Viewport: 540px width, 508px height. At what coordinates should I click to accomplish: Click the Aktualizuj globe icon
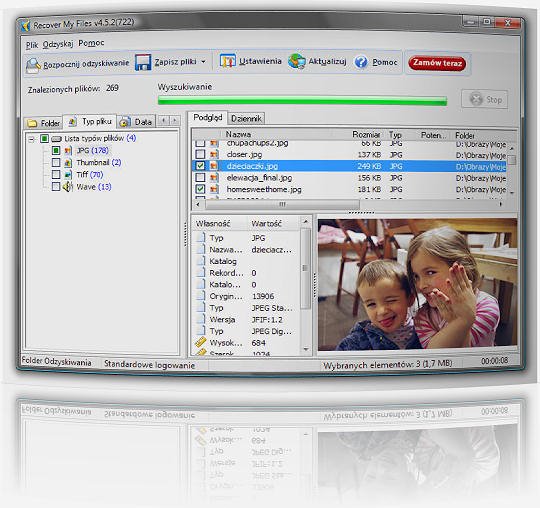click(x=297, y=61)
